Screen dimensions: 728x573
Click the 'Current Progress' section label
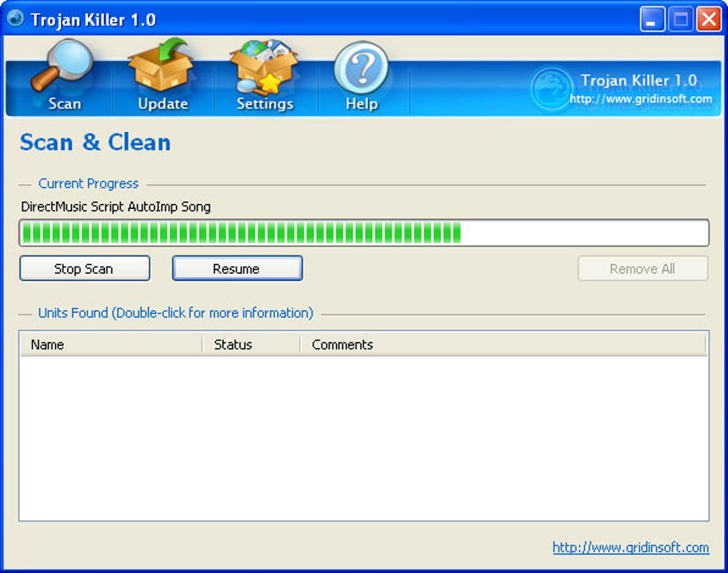click(89, 184)
